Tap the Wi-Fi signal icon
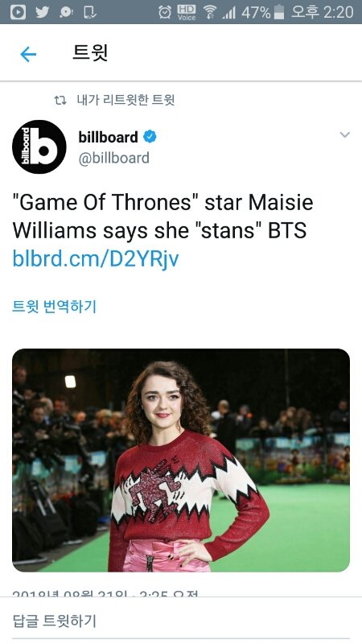Image resolution: width=362 pixels, height=644 pixels. click(210, 12)
